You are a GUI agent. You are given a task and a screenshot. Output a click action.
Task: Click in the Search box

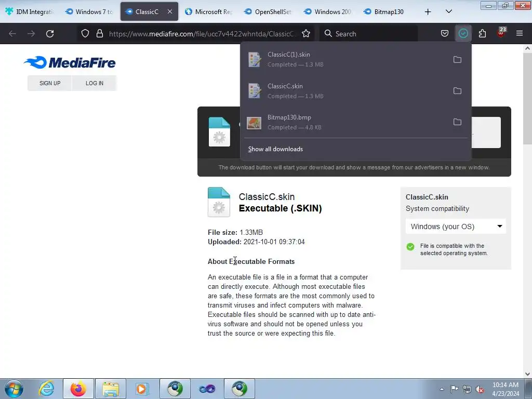click(x=369, y=34)
